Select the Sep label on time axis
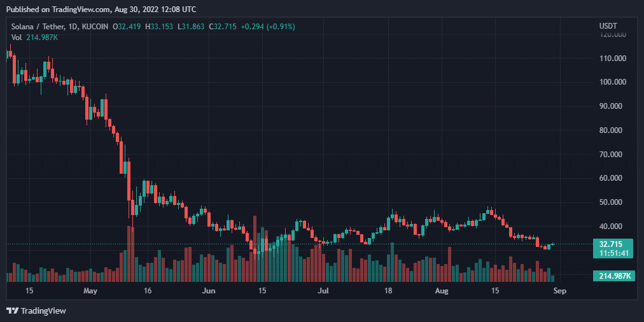 click(559, 291)
